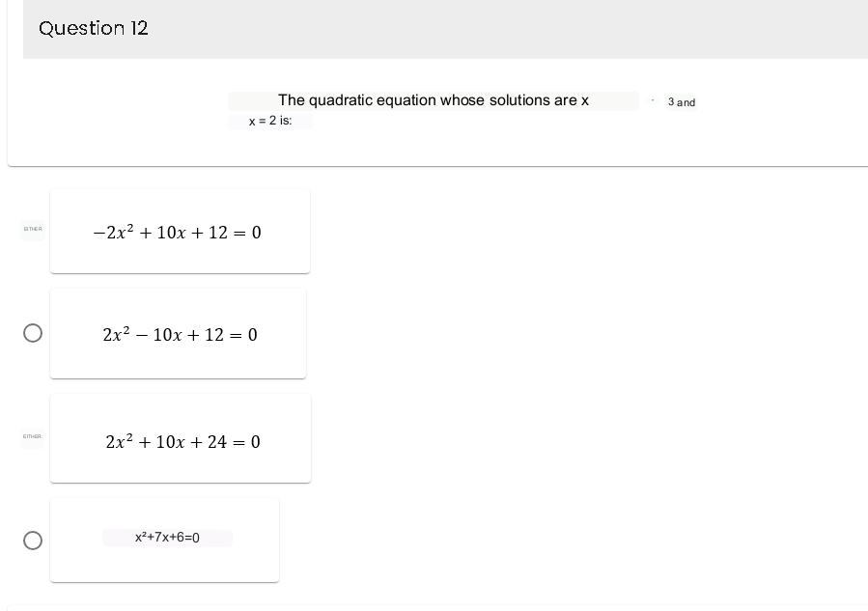868x611 pixels.
Task: Click the highlighted text reading 3 and
Action: 683,102
